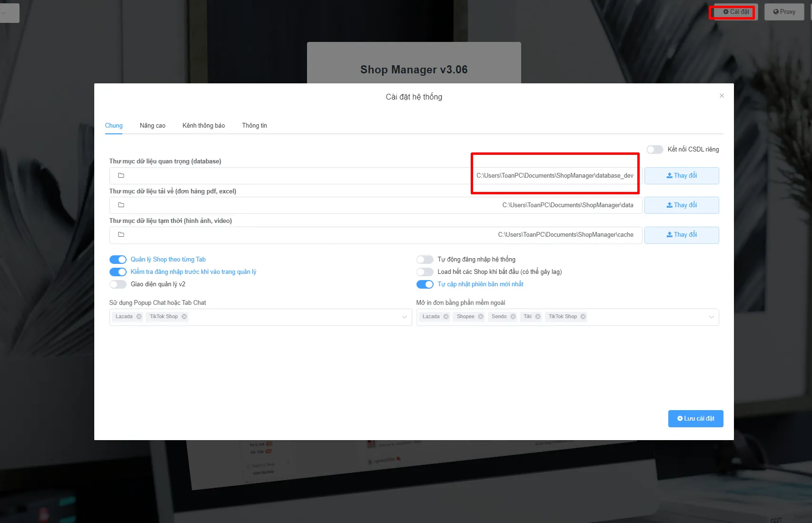The width and height of the screenshot is (812, 523).
Task: Toggle Kết nối CSDL riêng switch
Action: coord(654,150)
